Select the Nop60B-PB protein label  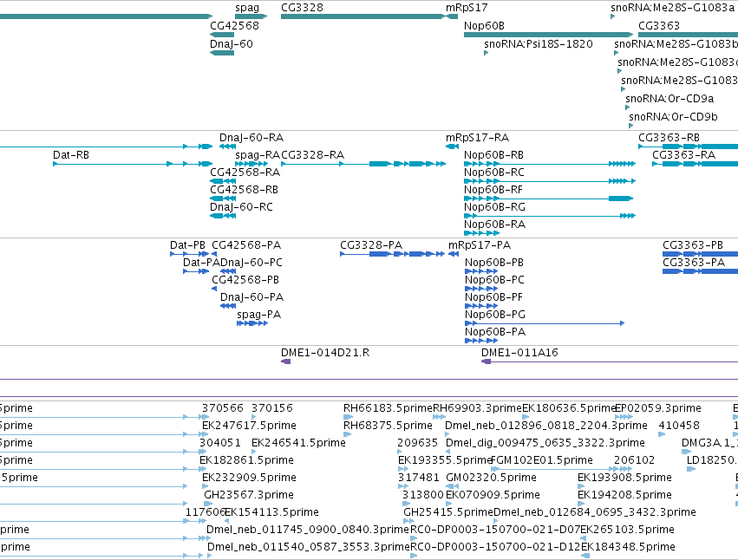tap(493, 263)
